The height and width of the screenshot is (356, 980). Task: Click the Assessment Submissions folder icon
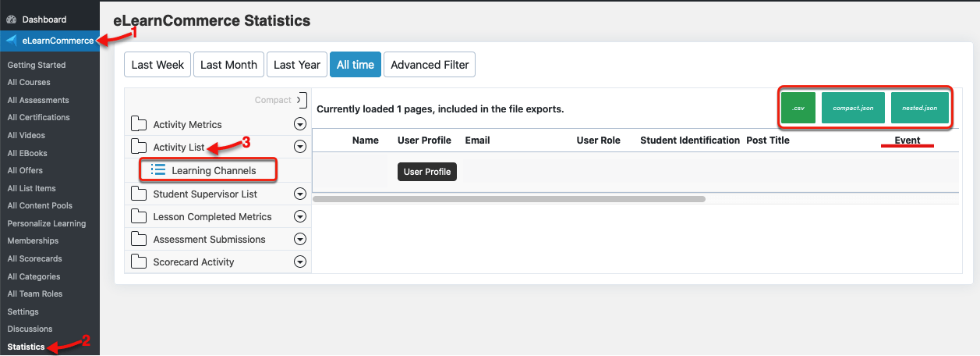tap(139, 239)
